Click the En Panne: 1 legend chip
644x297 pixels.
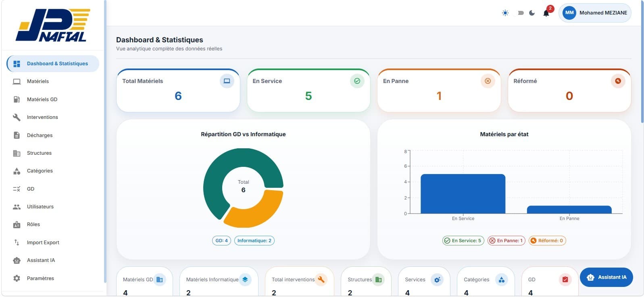coord(506,241)
